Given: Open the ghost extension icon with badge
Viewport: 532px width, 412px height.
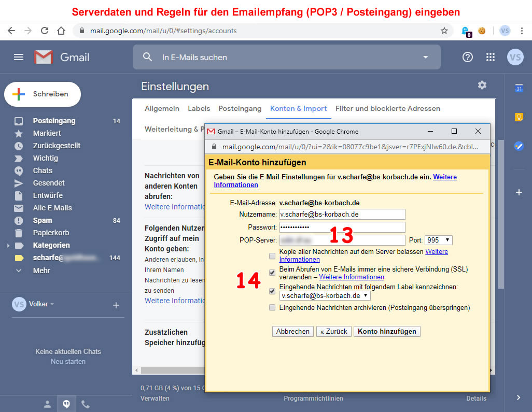Looking at the screenshot, I should click(x=466, y=32).
